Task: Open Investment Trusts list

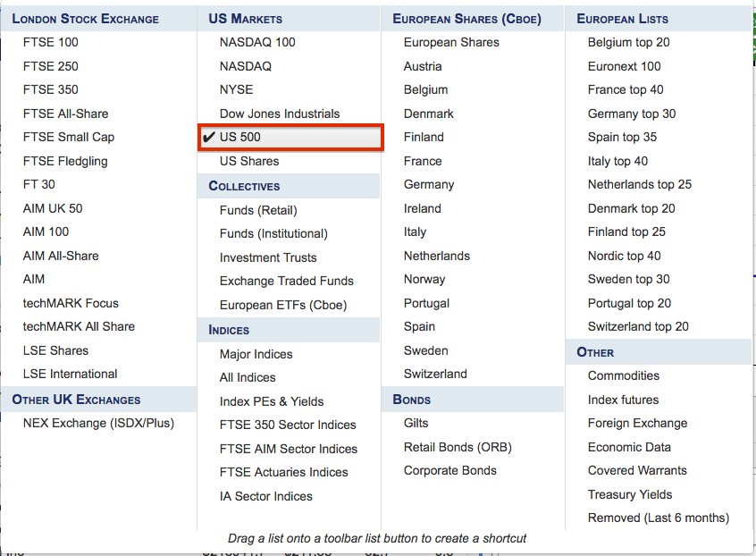Action: [x=268, y=257]
